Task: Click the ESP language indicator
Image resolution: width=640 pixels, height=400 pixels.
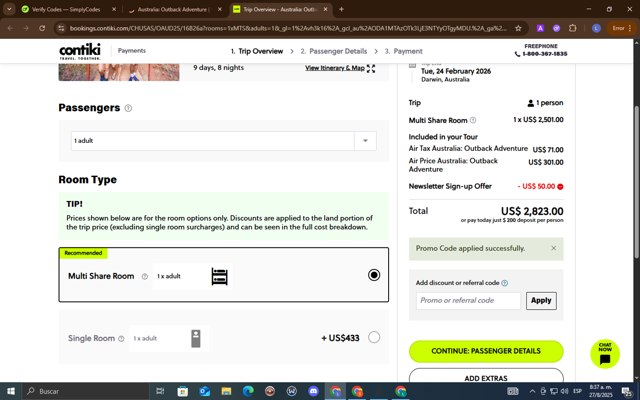Action: [x=577, y=391]
